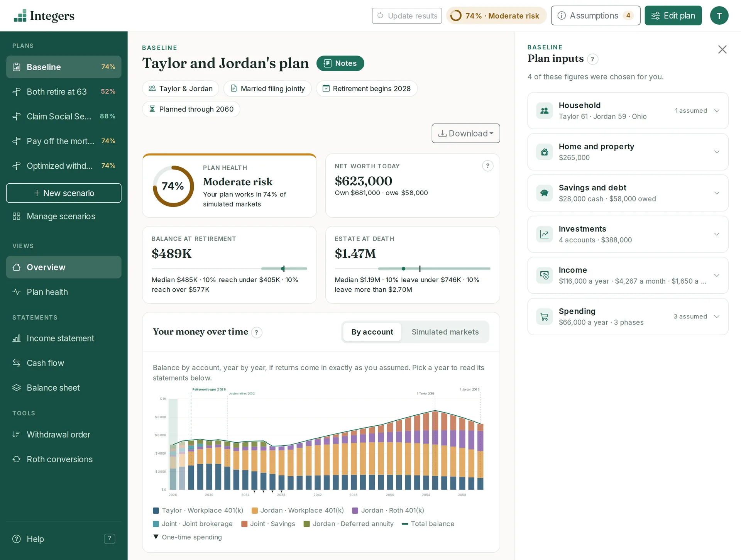Click Net worth today help icon
The height and width of the screenshot is (560, 741).
[x=487, y=166]
